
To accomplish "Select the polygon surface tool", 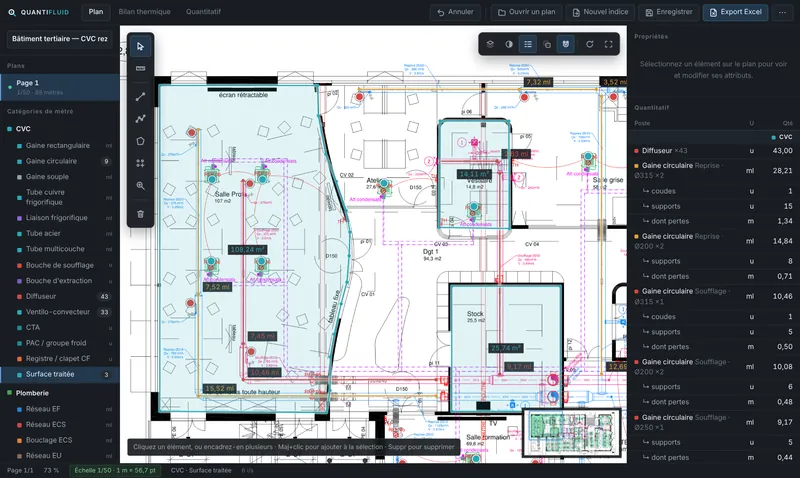I will [x=140, y=141].
